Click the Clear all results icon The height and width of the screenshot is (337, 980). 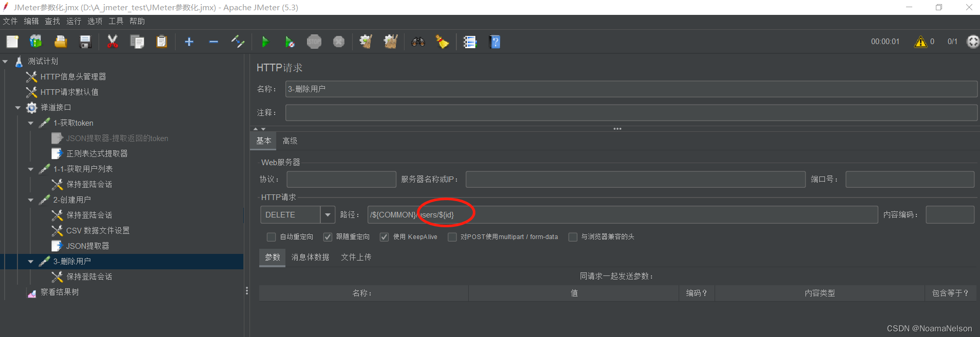pyautogui.click(x=391, y=42)
